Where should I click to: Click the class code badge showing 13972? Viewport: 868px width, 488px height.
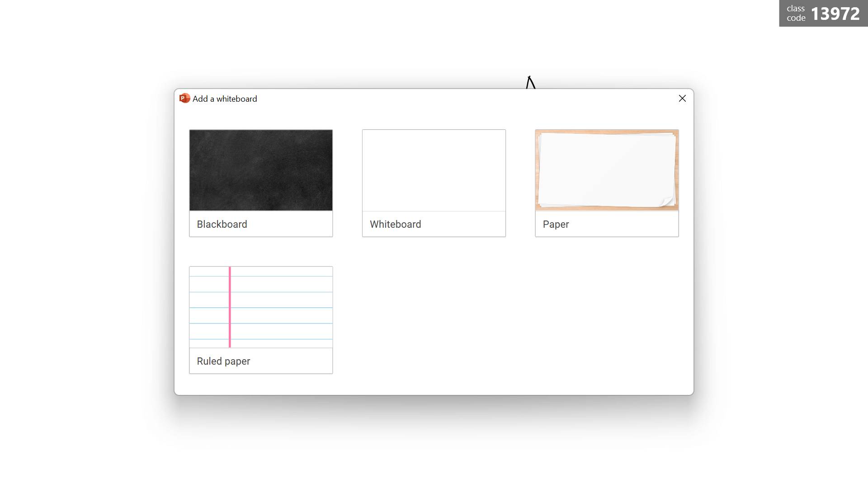(823, 14)
